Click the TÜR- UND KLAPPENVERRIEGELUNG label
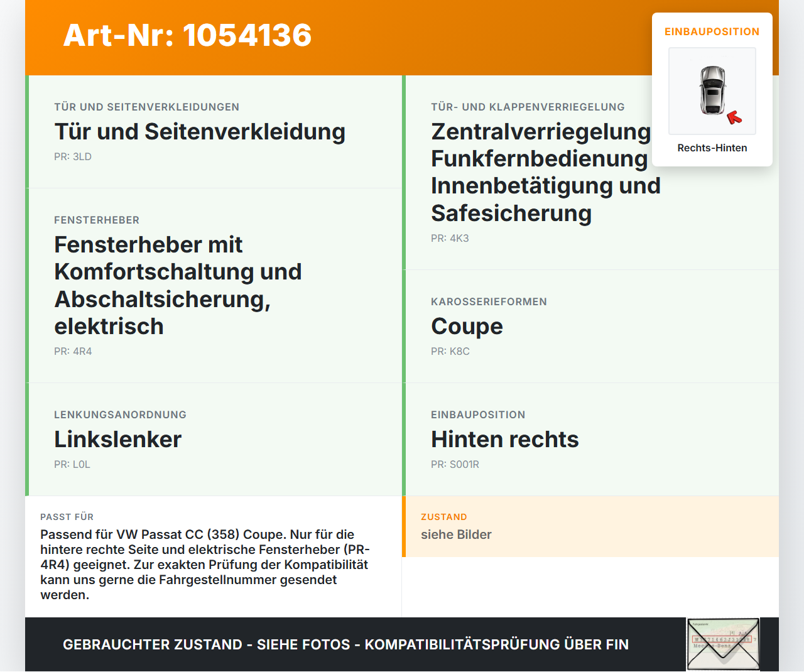Screen dimensions: 804x672 point(528,107)
